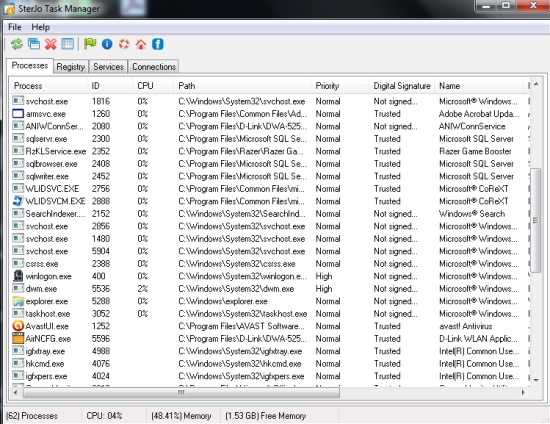Screen dimensions: 550x424
Task: Select the sqlbrowser.exe process name
Action: pyautogui.click(x=51, y=164)
